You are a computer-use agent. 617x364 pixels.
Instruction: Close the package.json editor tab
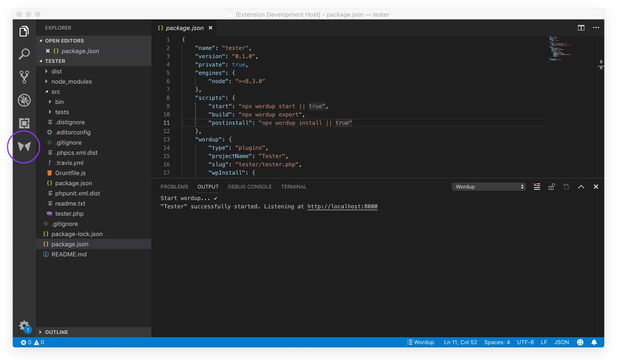point(211,28)
